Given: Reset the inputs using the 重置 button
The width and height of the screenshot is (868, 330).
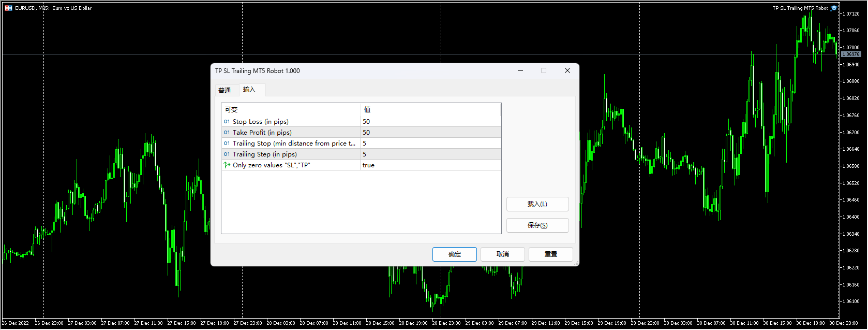Looking at the screenshot, I should pyautogui.click(x=550, y=254).
